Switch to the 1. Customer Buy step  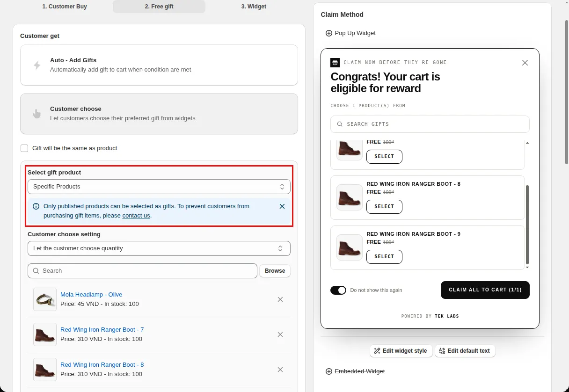click(65, 7)
